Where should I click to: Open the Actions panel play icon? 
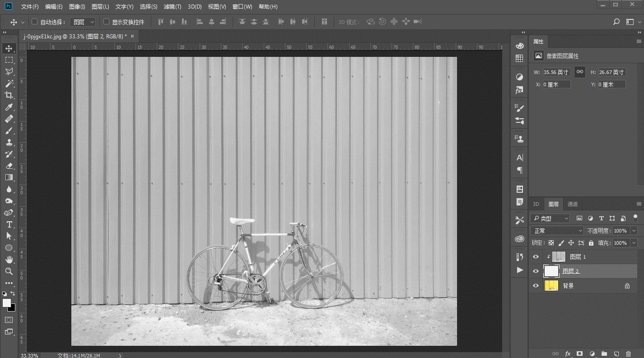point(519,270)
